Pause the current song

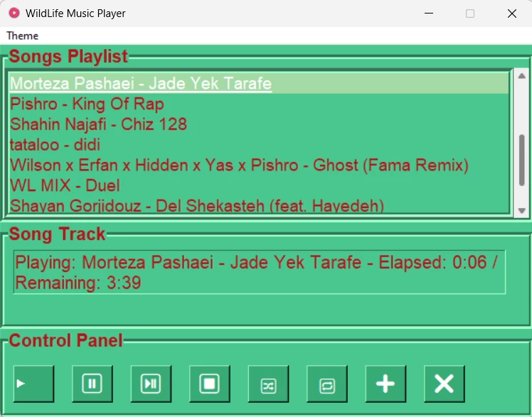[92, 384]
